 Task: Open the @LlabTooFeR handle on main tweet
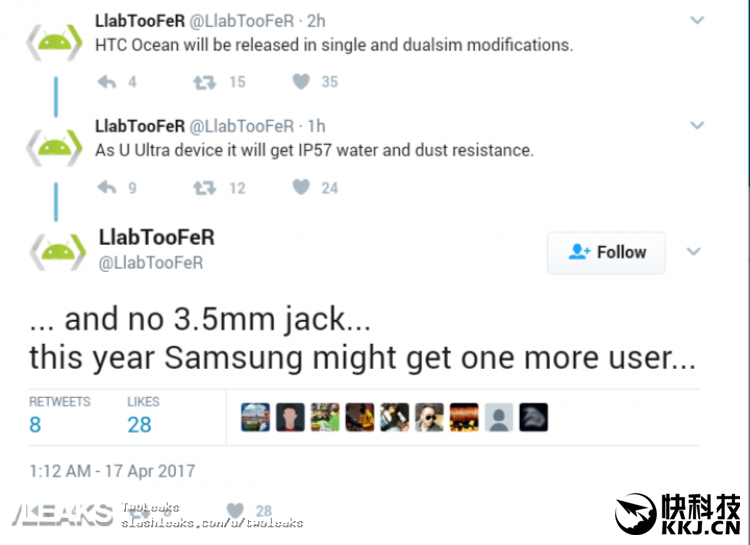pos(151,263)
